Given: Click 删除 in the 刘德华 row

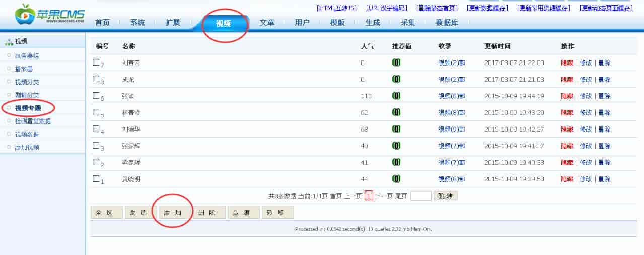Looking at the screenshot, I should pyautogui.click(x=604, y=130).
